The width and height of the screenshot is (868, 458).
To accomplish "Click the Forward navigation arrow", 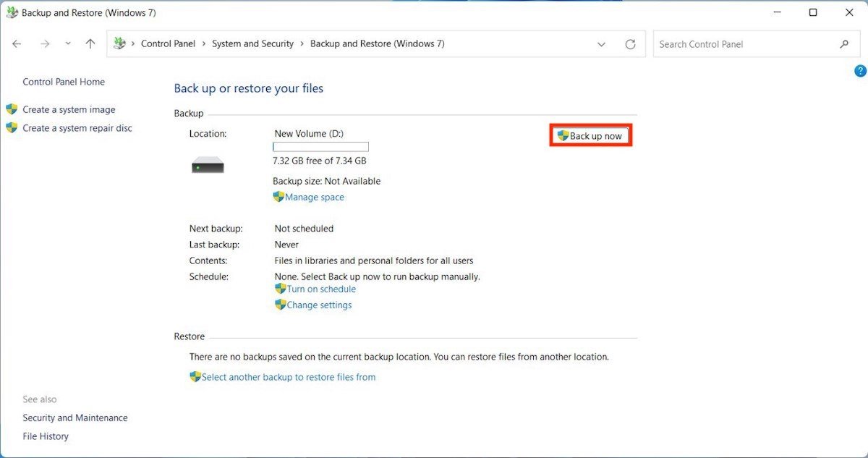I will tap(45, 44).
